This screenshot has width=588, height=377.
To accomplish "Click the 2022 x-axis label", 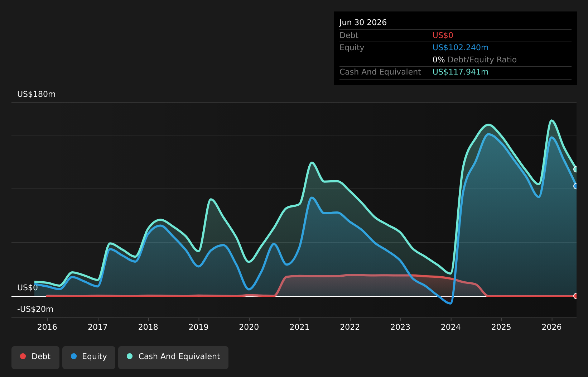I will [350, 327].
